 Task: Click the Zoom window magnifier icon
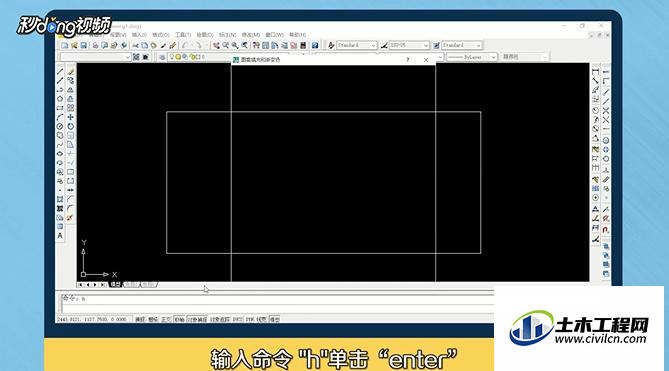(x=235, y=45)
